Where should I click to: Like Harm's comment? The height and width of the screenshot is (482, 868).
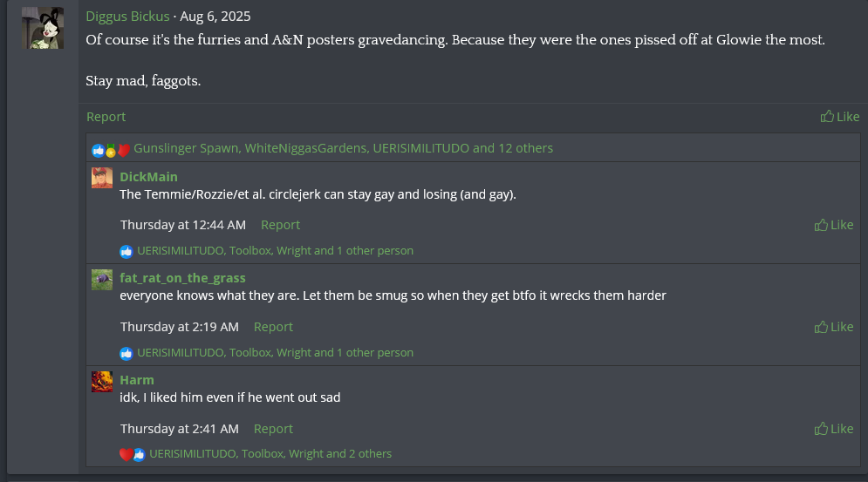coord(821,429)
